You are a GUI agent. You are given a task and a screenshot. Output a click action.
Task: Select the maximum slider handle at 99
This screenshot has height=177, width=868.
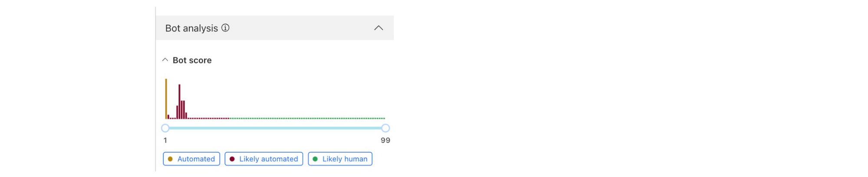pos(385,128)
